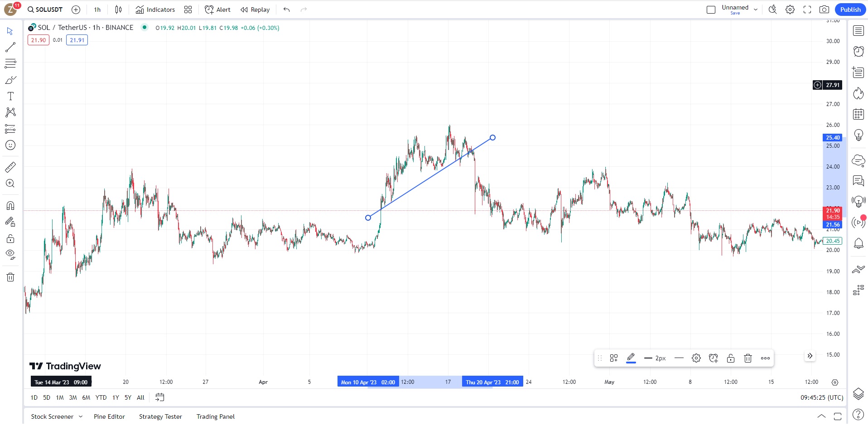This screenshot has width=868, height=426.
Task: Click the buy price 21.91 button
Action: coord(77,40)
